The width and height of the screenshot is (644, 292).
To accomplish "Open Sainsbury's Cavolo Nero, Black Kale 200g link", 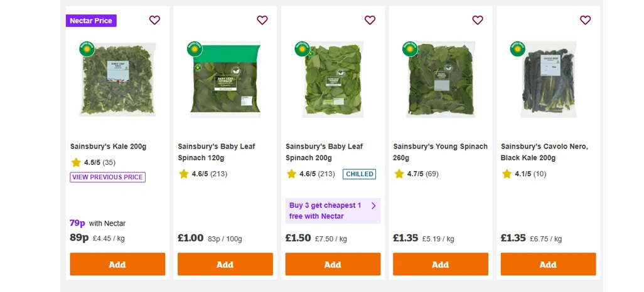I will pos(544,152).
